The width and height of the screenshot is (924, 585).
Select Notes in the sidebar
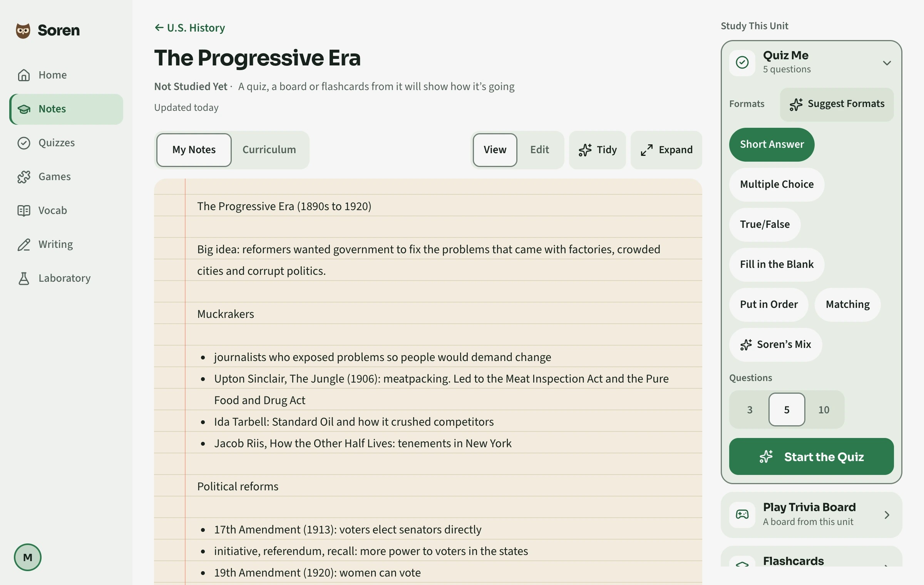pos(66,109)
